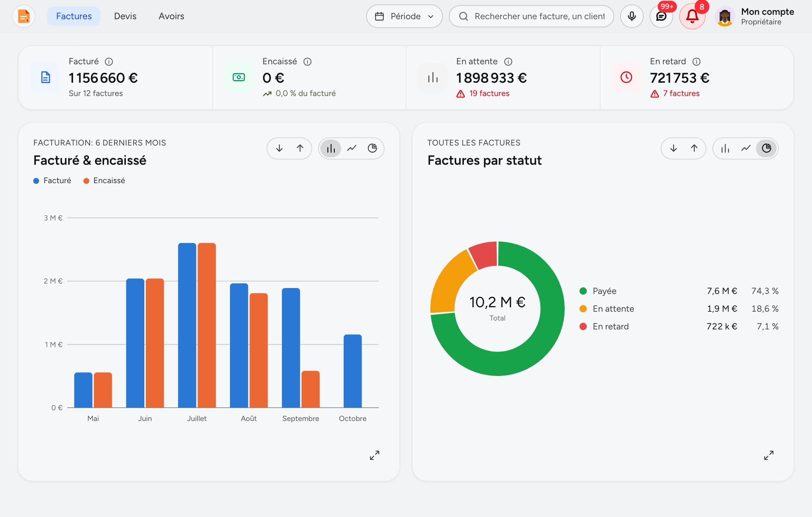Image resolution: width=812 pixels, height=517 pixels.
Task: Open the Factures tab
Action: click(74, 16)
